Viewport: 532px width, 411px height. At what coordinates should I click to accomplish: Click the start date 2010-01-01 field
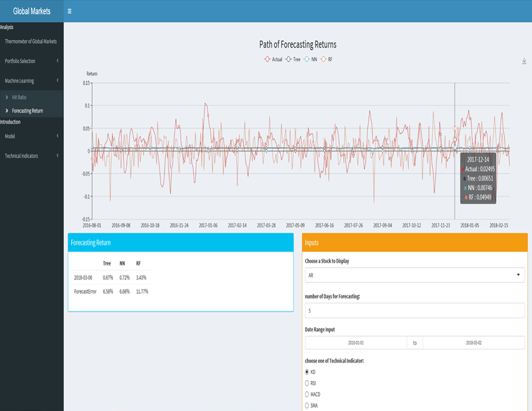coord(356,343)
